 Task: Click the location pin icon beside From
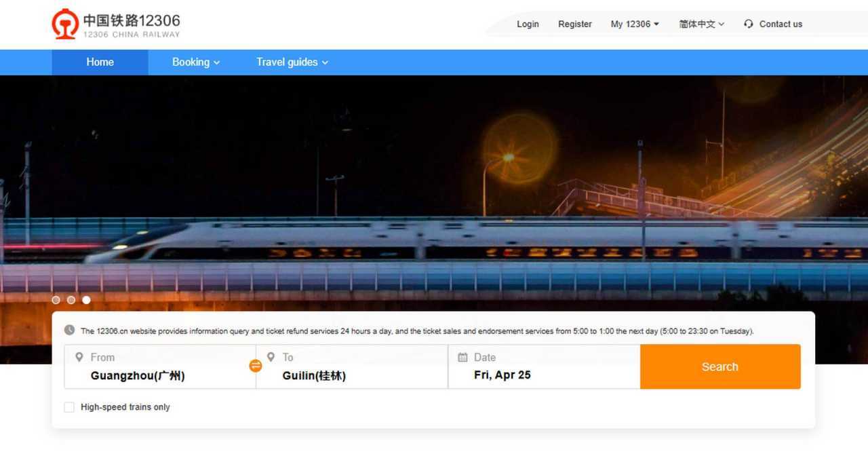[x=79, y=357]
